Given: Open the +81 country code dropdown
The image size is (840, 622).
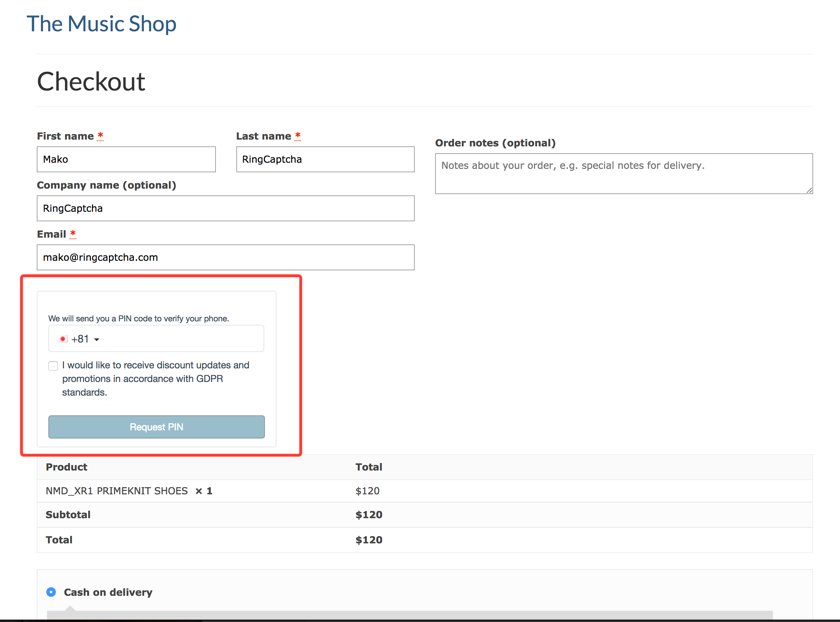Looking at the screenshot, I should coord(80,339).
